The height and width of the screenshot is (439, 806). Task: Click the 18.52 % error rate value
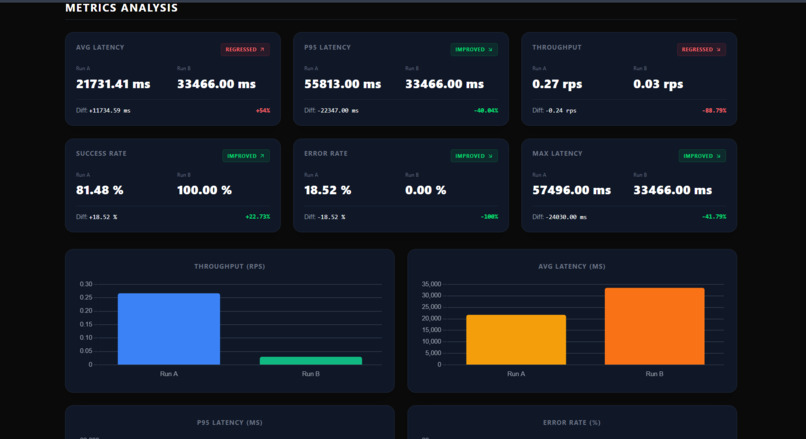tap(328, 190)
